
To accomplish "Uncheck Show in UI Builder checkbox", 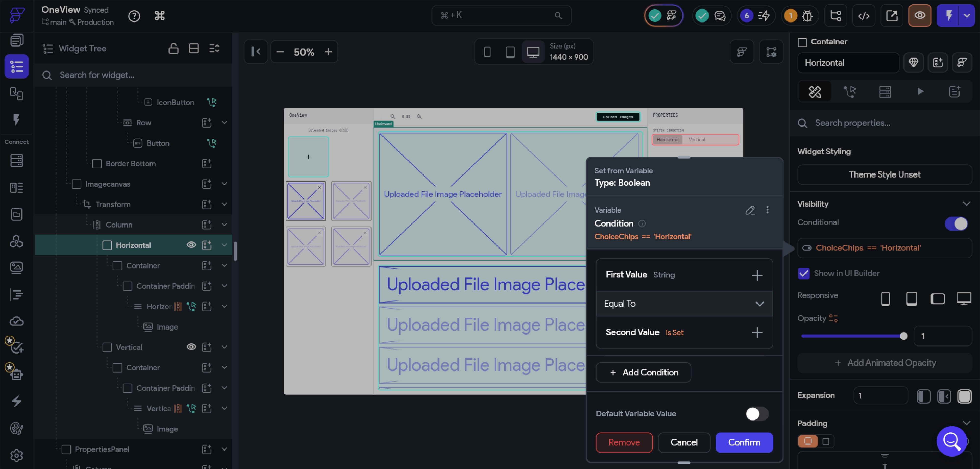I will point(804,273).
